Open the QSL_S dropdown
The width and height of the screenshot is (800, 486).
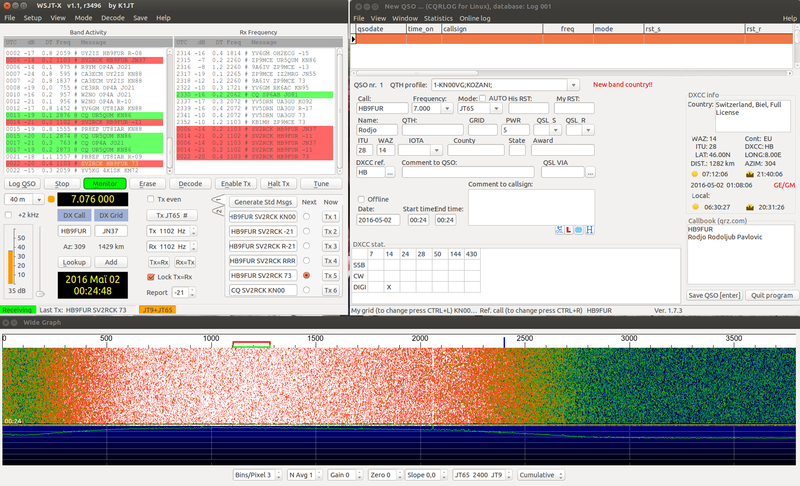click(x=556, y=131)
